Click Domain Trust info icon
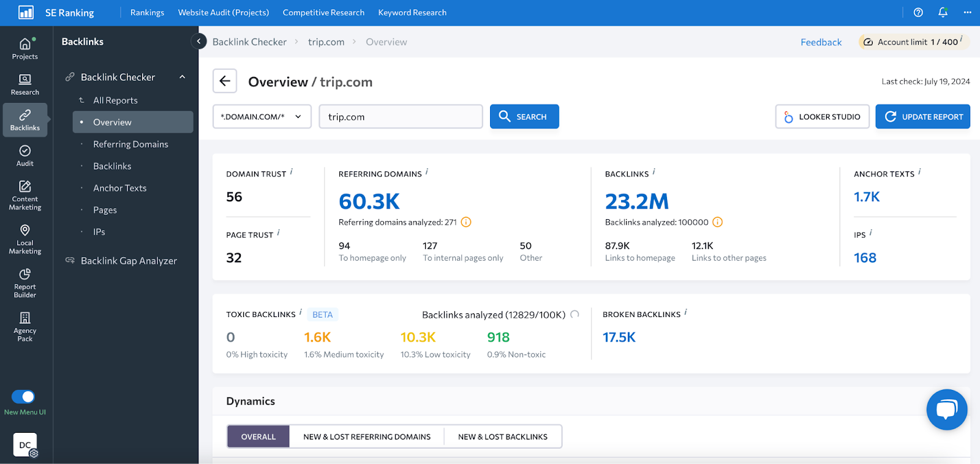980x464 pixels. 292,172
